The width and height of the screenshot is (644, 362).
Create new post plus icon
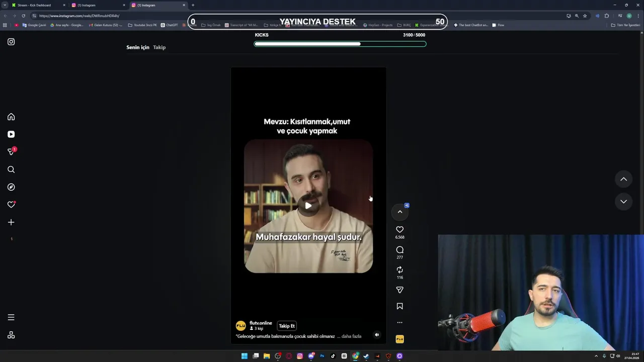[11, 222]
